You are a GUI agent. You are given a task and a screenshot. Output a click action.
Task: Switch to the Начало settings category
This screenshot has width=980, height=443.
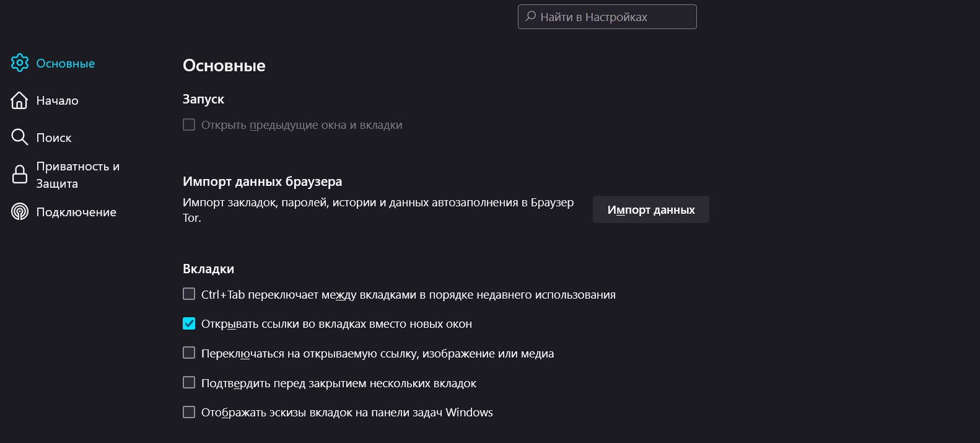(58, 100)
